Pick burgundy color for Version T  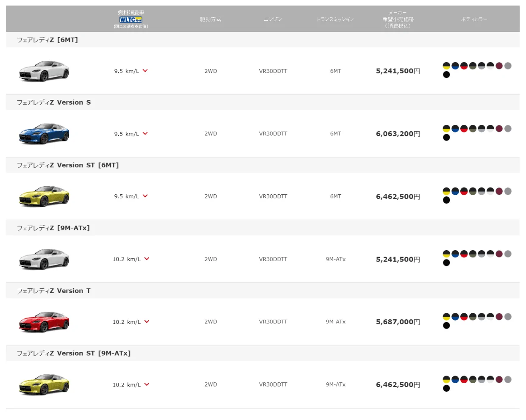[x=499, y=317]
